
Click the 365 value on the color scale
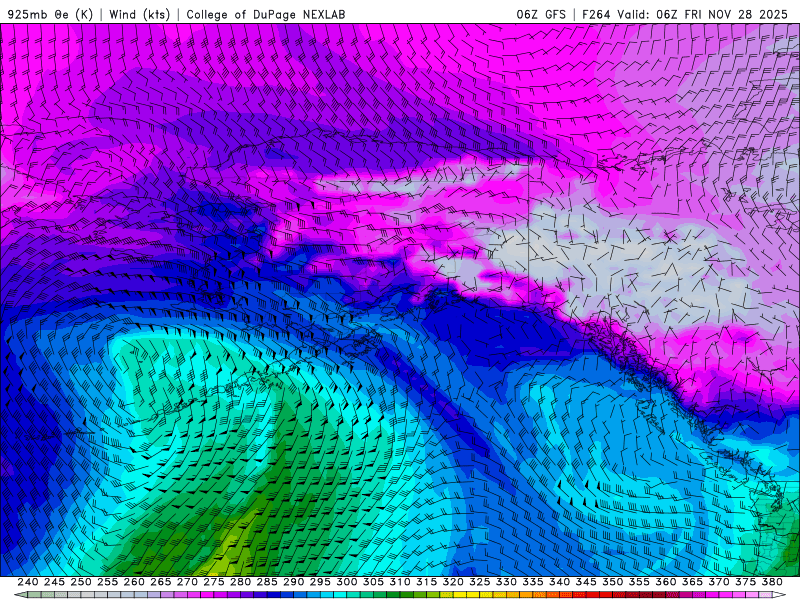click(692, 582)
